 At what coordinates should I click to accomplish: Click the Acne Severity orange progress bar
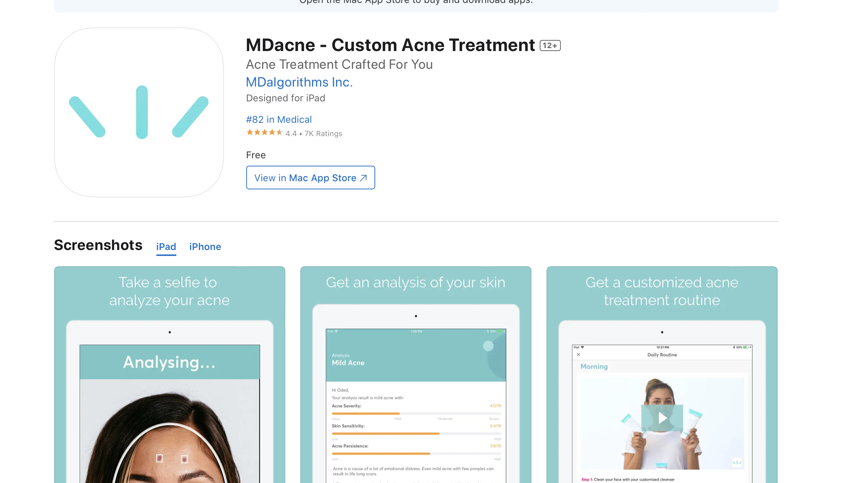(417, 413)
